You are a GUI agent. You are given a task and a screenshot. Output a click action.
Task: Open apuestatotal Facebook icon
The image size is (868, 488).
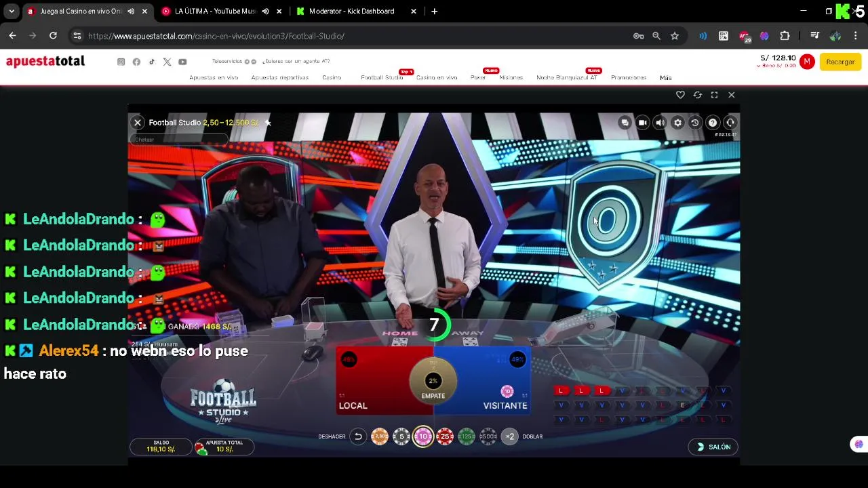136,62
